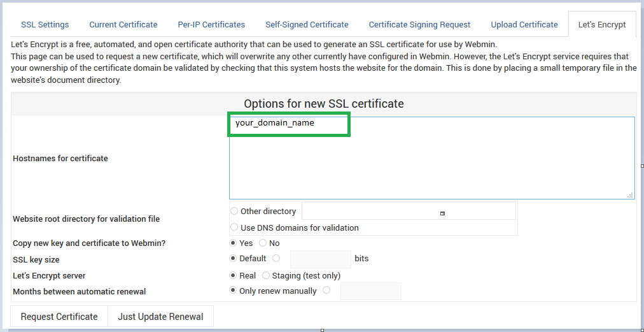Choose Yes for copying key to Webmin

click(233, 243)
